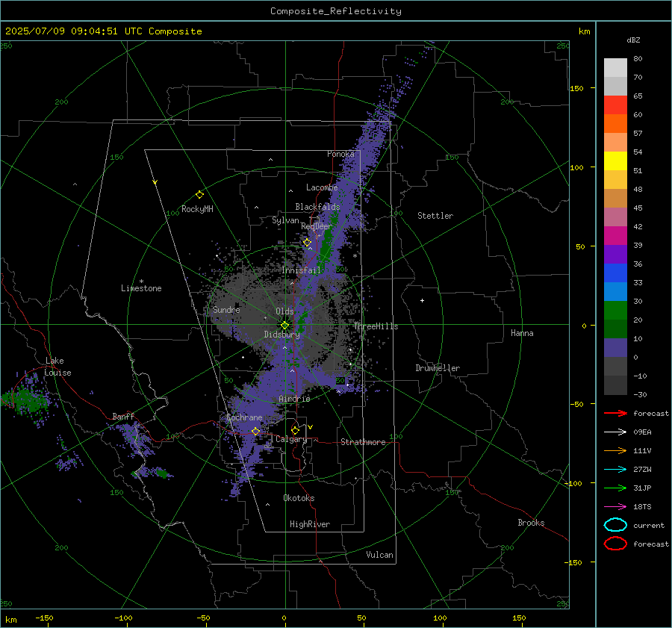Click the RedDeer city label
672x628 pixels.
(x=317, y=226)
